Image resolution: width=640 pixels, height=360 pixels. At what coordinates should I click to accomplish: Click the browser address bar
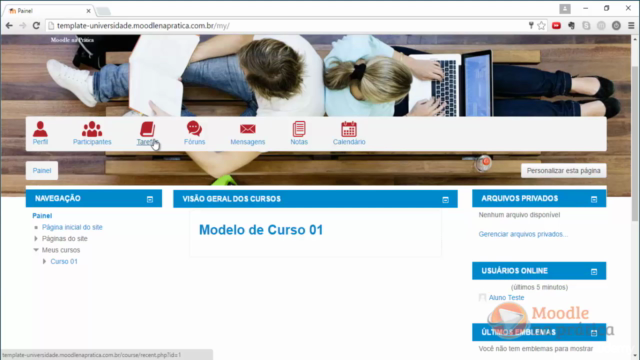[x=286, y=26]
